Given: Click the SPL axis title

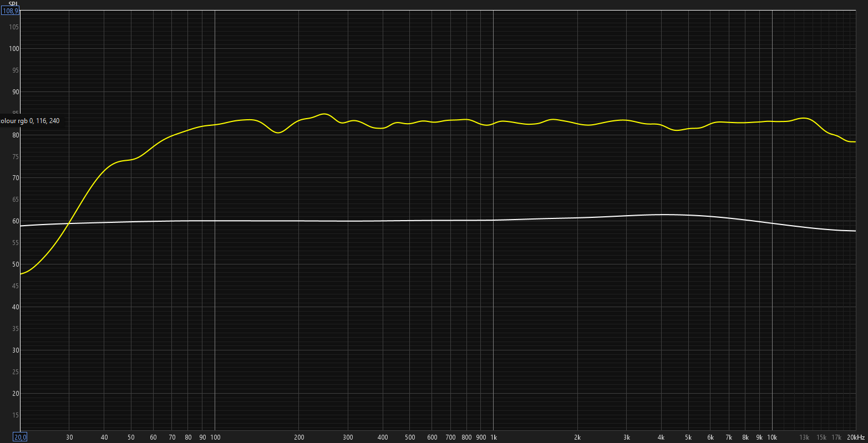Looking at the screenshot, I should (x=13, y=3).
